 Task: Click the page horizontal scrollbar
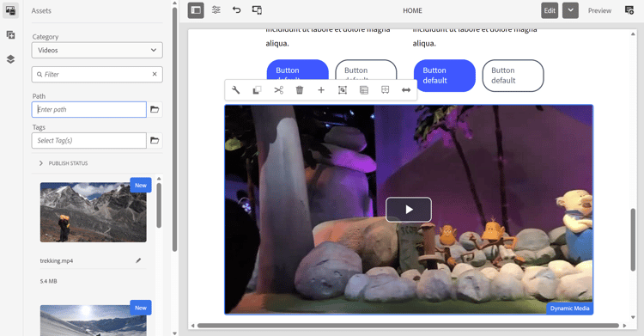pos(408,326)
